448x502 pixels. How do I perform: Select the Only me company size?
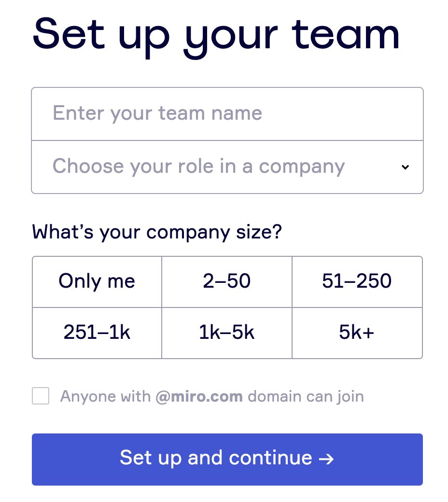97,281
